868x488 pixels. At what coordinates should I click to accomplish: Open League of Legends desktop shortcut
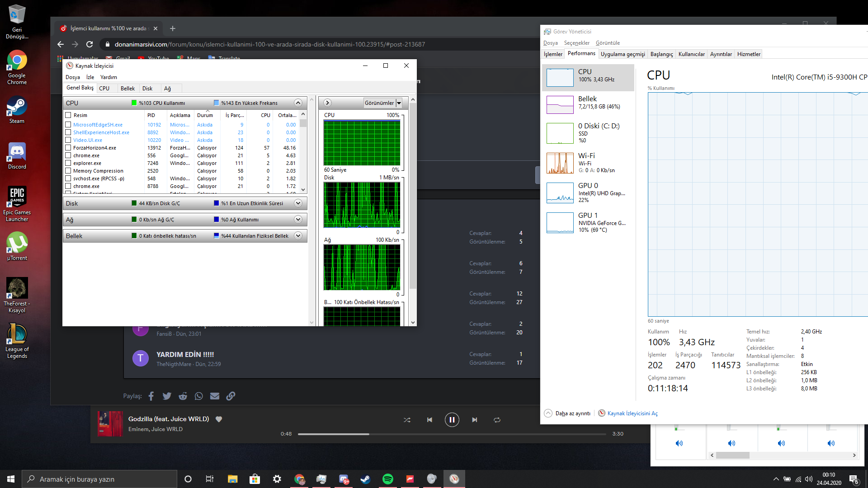click(17, 341)
